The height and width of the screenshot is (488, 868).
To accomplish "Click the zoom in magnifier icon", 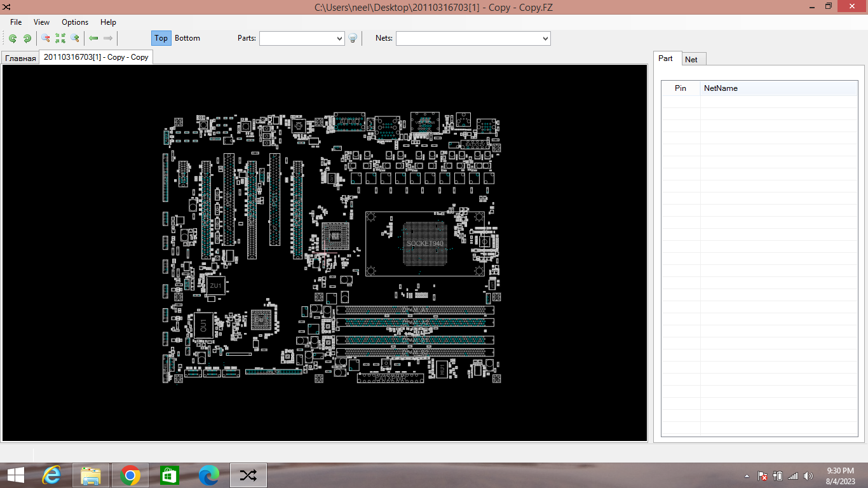I will click(75, 38).
